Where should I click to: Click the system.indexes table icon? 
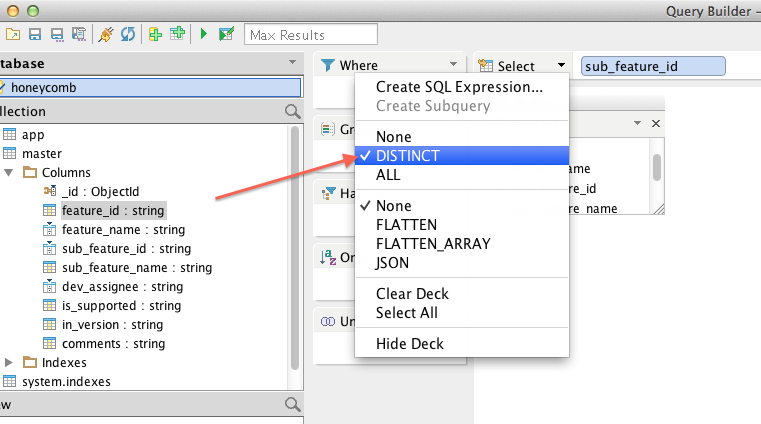[10, 381]
